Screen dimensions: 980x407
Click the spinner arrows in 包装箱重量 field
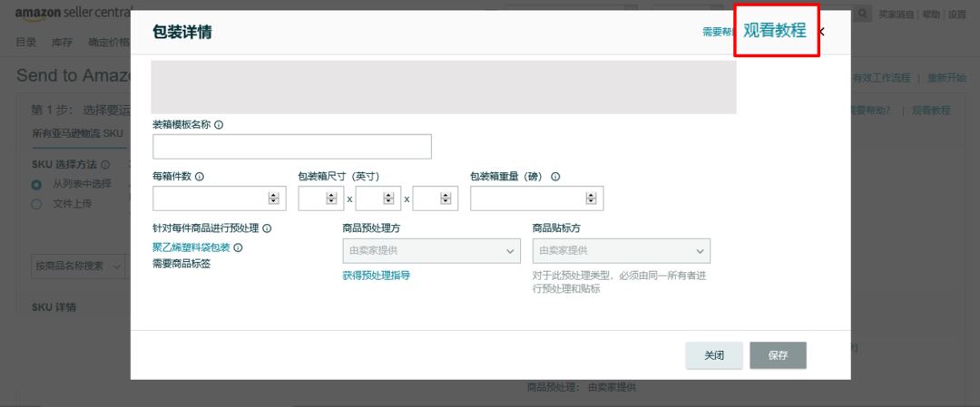pos(591,199)
